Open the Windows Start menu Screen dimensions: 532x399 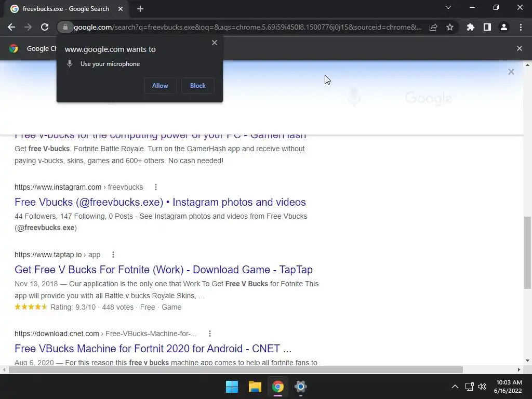232,387
